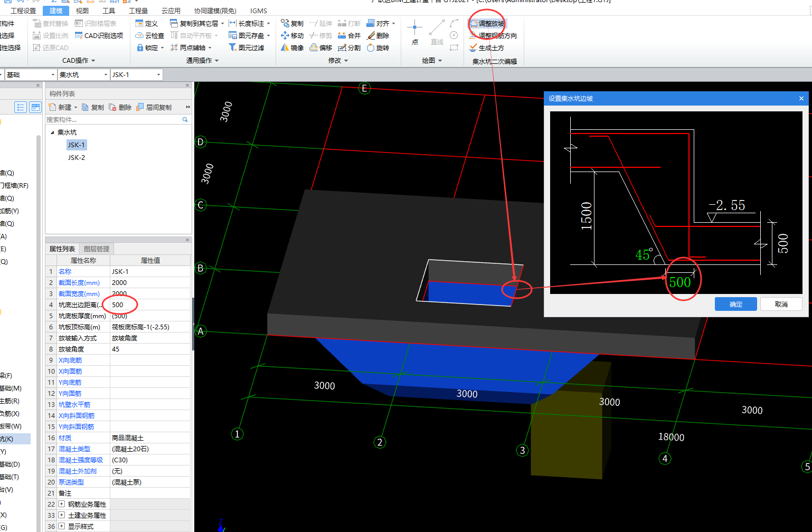Select JSK-1 in component tree
The height and width of the screenshot is (532, 812).
(76, 145)
